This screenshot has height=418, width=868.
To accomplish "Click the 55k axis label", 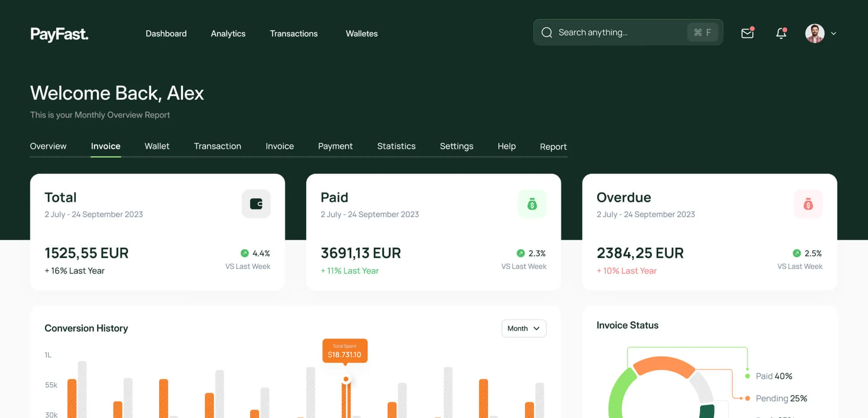I will point(51,385).
